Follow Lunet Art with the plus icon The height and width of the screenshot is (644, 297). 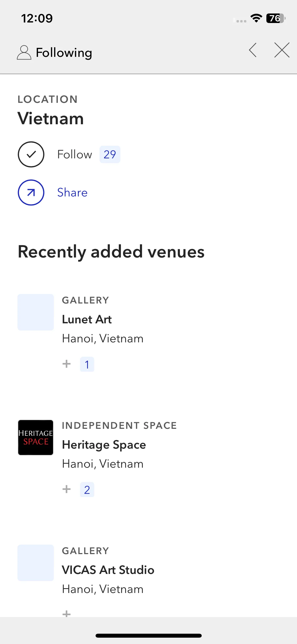(67, 364)
